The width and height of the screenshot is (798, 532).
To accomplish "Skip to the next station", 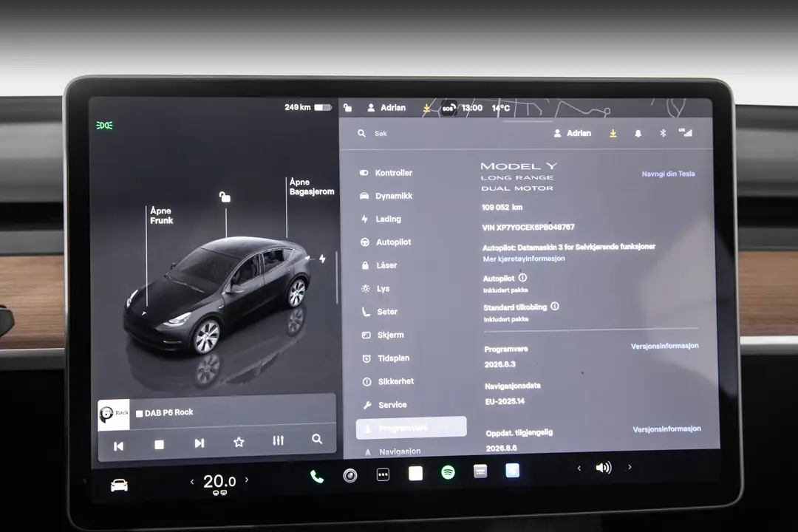I will (199, 443).
